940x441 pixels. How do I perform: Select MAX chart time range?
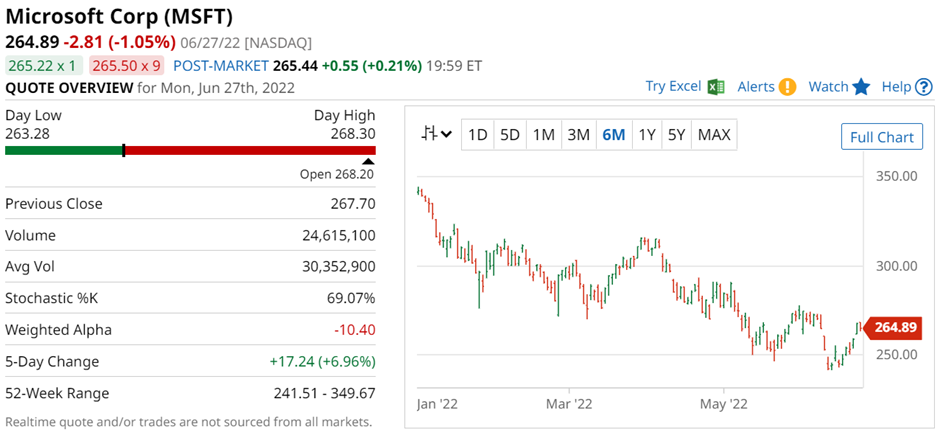tap(714, 134)
